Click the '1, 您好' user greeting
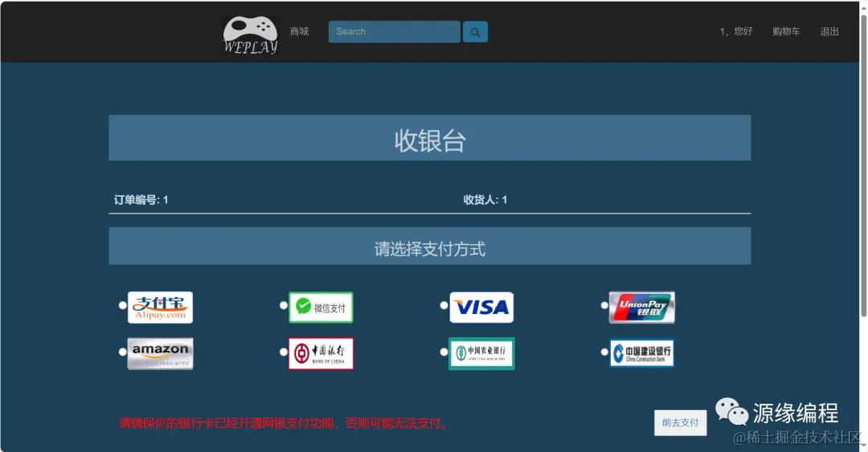Screen dimensions: 868x452 [x=736, y=31]
